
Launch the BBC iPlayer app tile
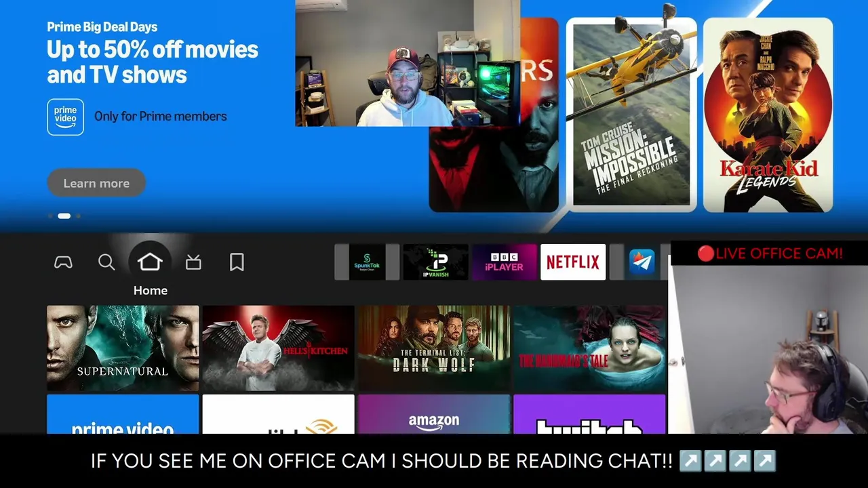[504, 262]
